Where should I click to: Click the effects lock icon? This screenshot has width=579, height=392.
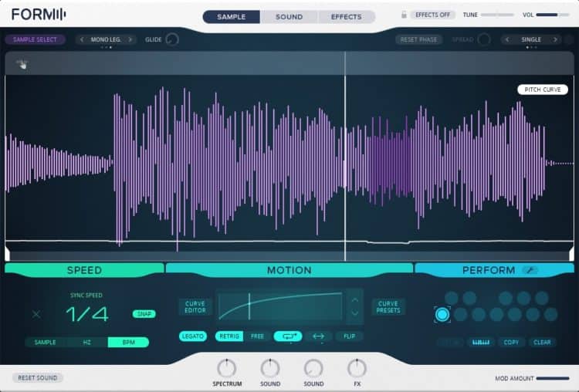[x=404, y=15]
